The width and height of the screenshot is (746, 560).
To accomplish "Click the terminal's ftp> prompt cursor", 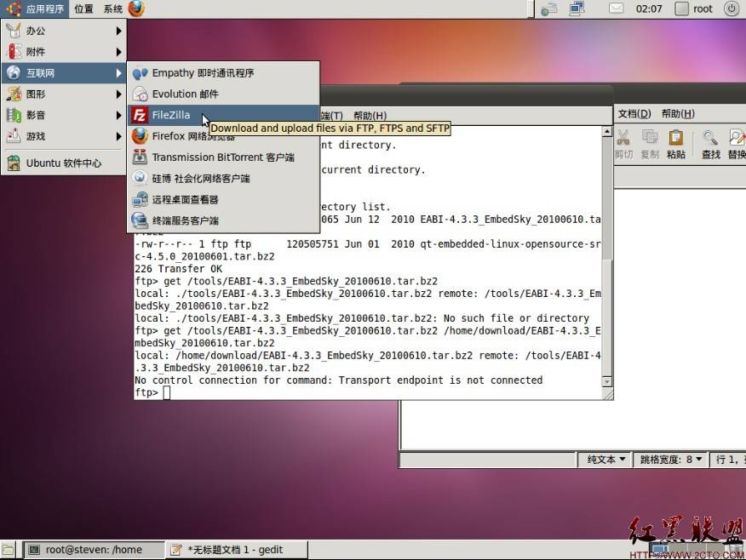I will pos(167,392).
